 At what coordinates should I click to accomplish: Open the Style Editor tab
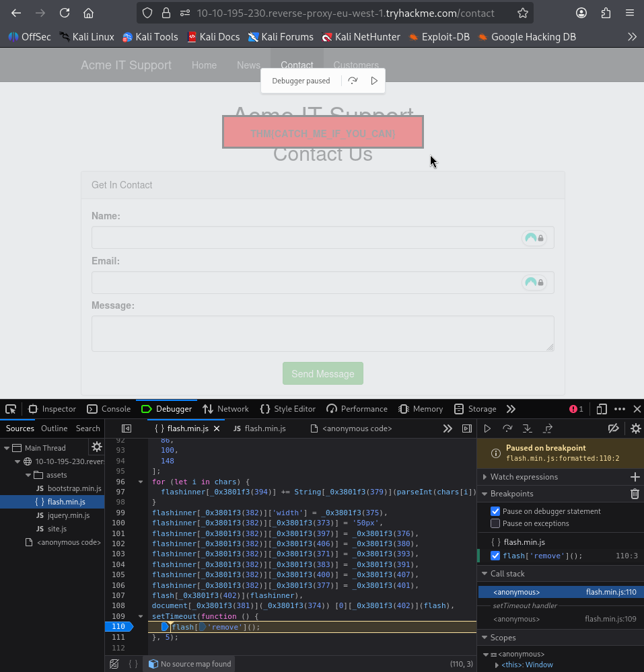pyautogui.click(x=288, y=409)
